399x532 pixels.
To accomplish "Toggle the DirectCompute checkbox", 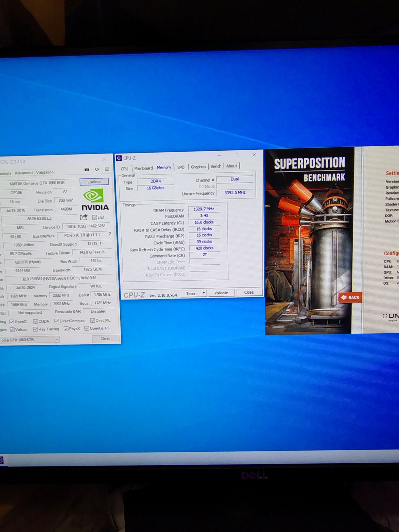I will [x=57, y=321].
